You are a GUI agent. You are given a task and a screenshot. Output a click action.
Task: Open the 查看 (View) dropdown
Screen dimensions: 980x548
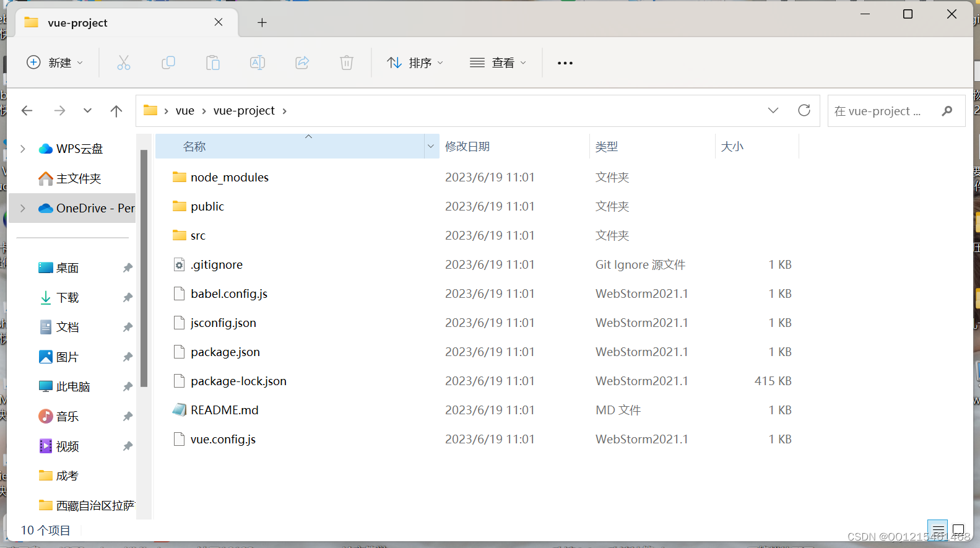pos(498,63)
